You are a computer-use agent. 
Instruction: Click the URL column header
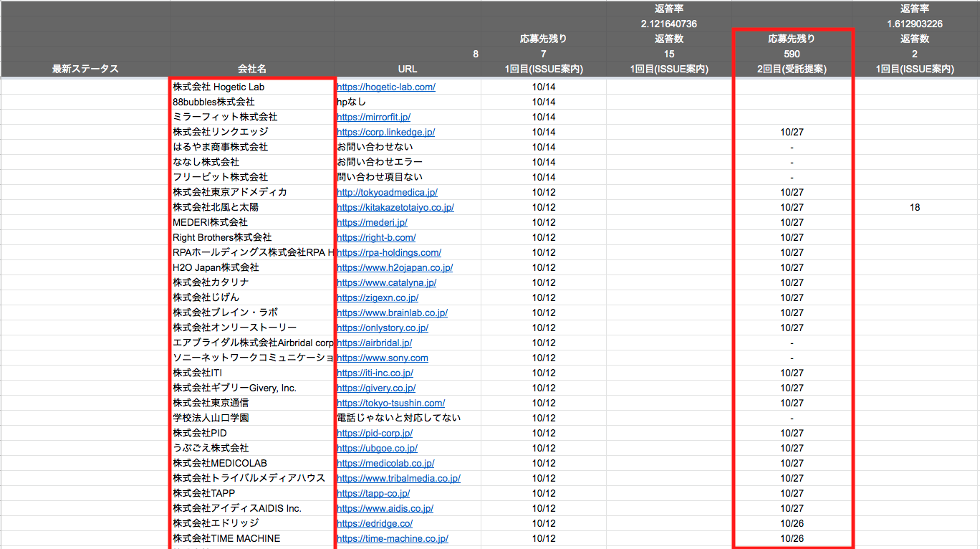coord(408,69)
